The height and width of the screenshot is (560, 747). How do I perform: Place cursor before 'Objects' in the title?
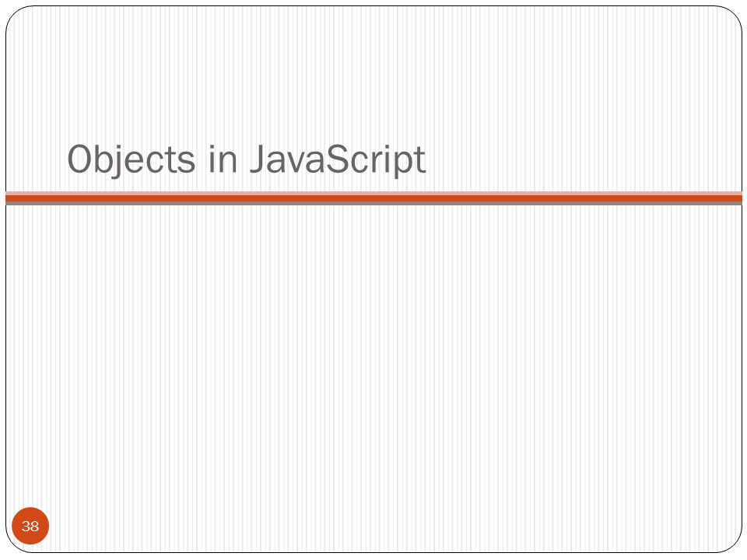(67, 159)
